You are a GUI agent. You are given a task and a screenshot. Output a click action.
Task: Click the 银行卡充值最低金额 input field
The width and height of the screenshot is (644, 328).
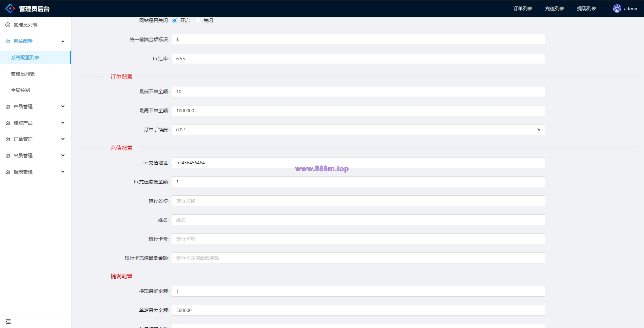[358, 258]
